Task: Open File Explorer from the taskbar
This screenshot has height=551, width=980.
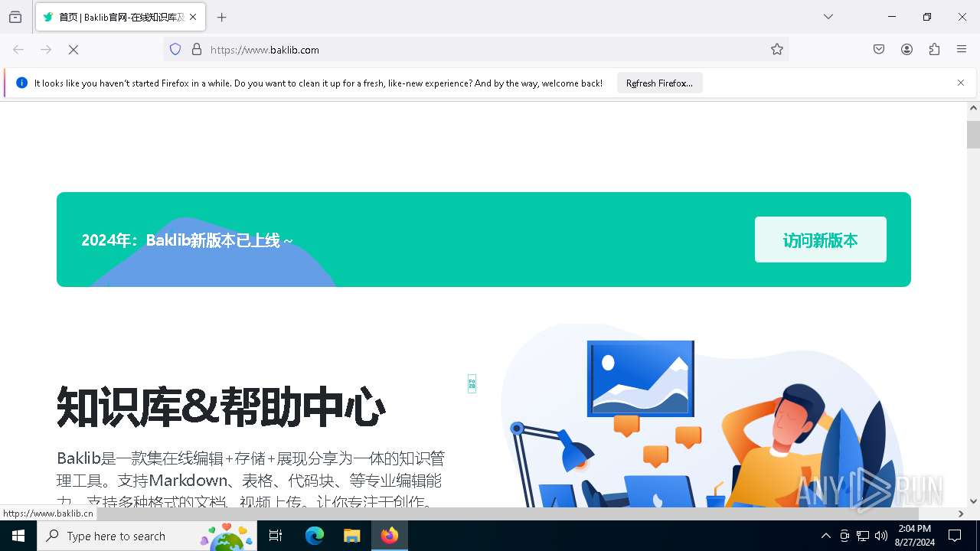Action: pyautogui.click(x=351, y=536)
